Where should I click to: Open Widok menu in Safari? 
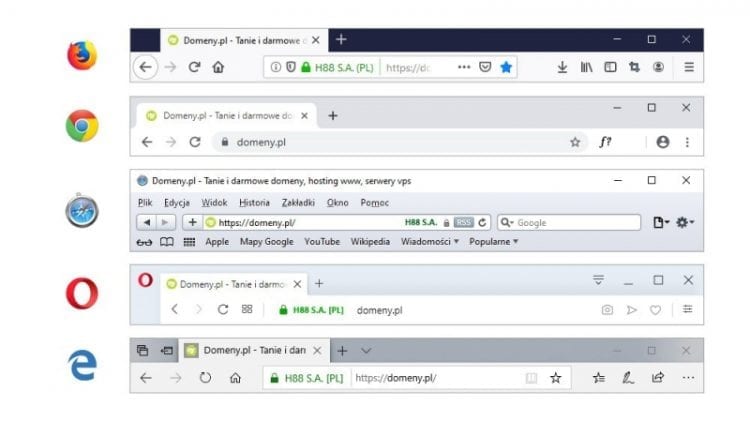click(214, 203)
